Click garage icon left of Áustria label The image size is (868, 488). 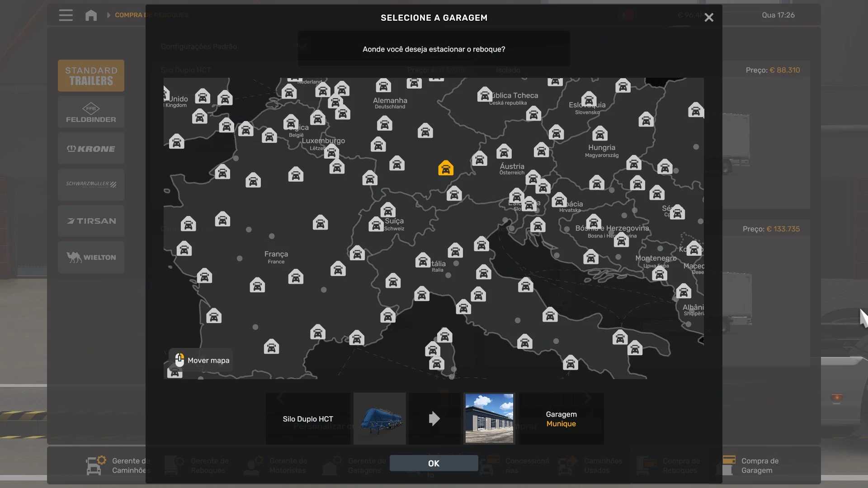[x=479, y=159]
